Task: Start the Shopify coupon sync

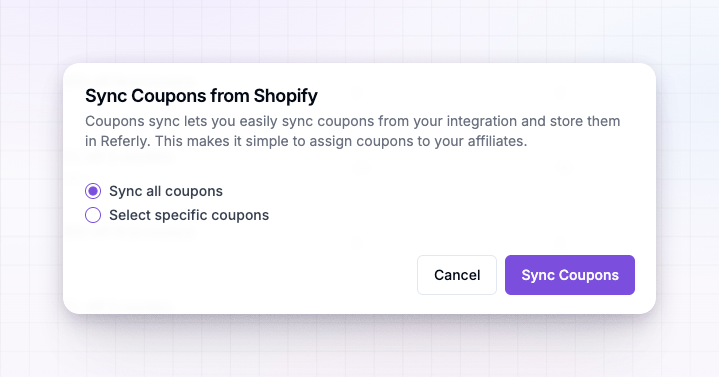Action: pyautogui.click(x=570, y=275)
